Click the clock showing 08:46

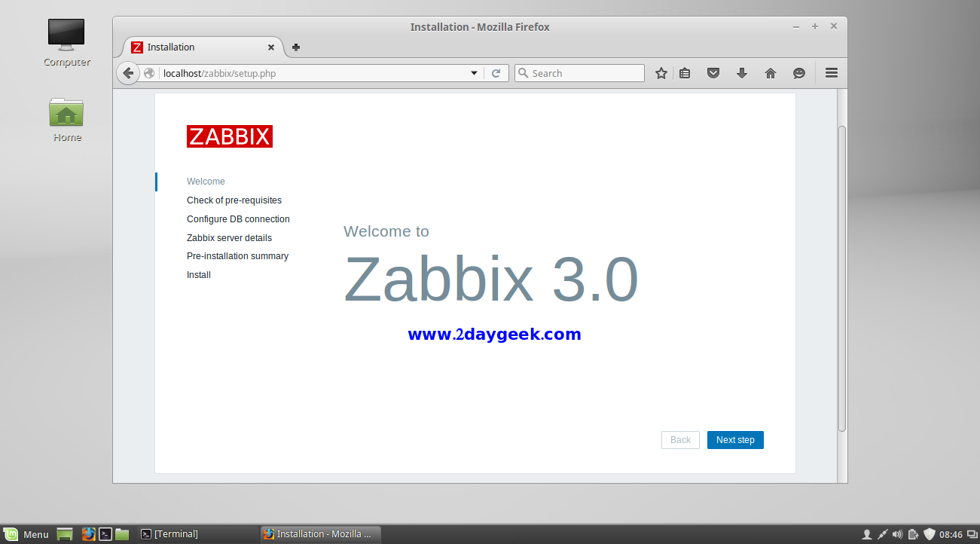click(951, 534)
